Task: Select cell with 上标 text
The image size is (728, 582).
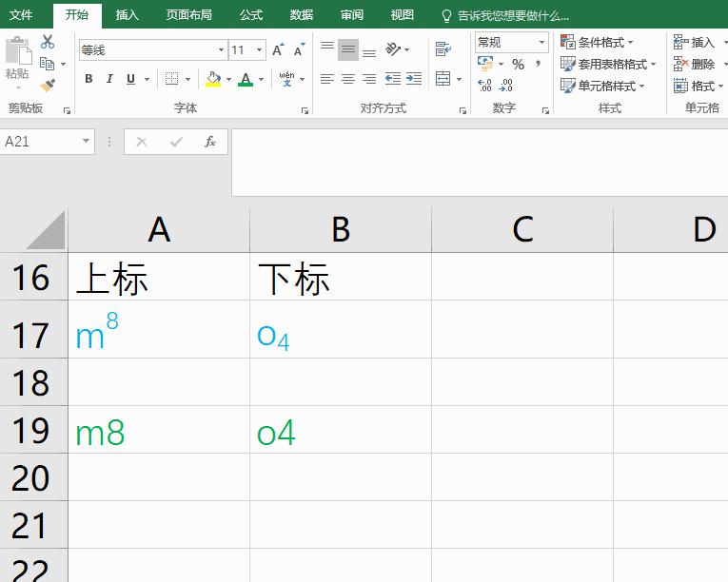Action: 159,277
